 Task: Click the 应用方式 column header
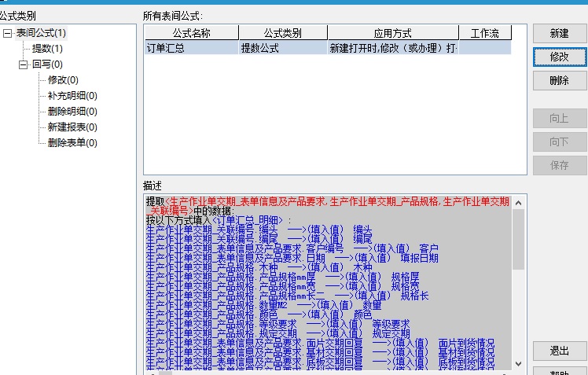pyautogui.click(x=392, y=33)
